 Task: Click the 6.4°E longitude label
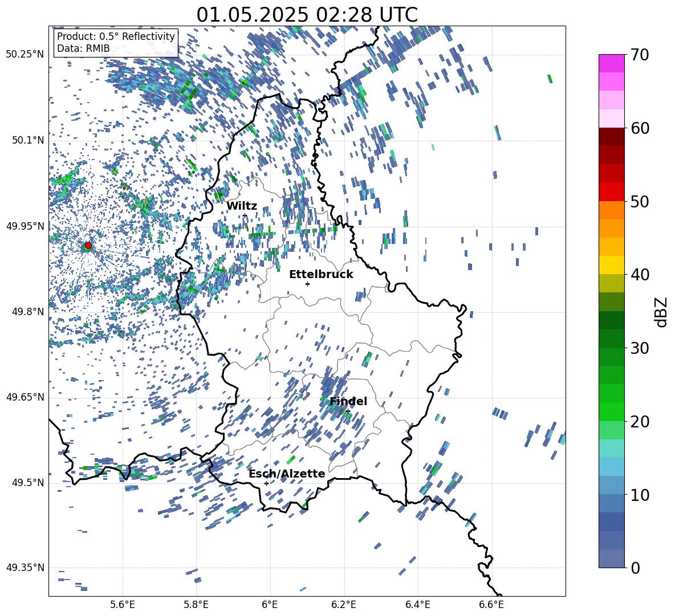(417, 605)
